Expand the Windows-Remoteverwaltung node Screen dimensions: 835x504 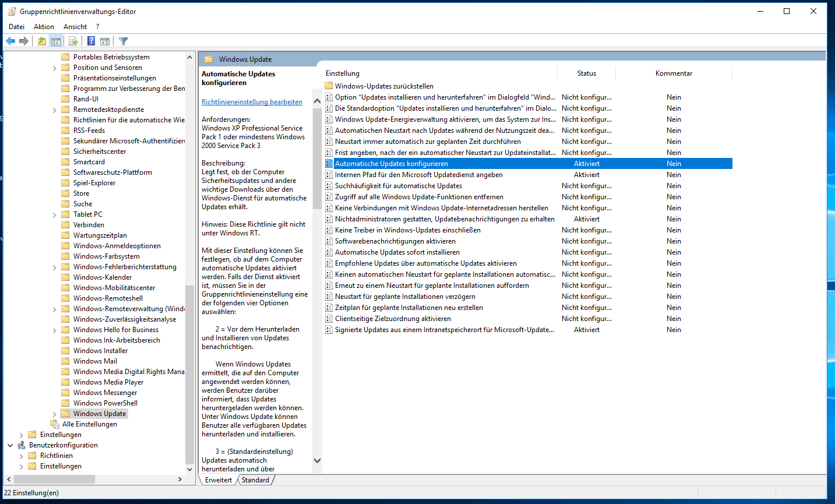point(54,309)
